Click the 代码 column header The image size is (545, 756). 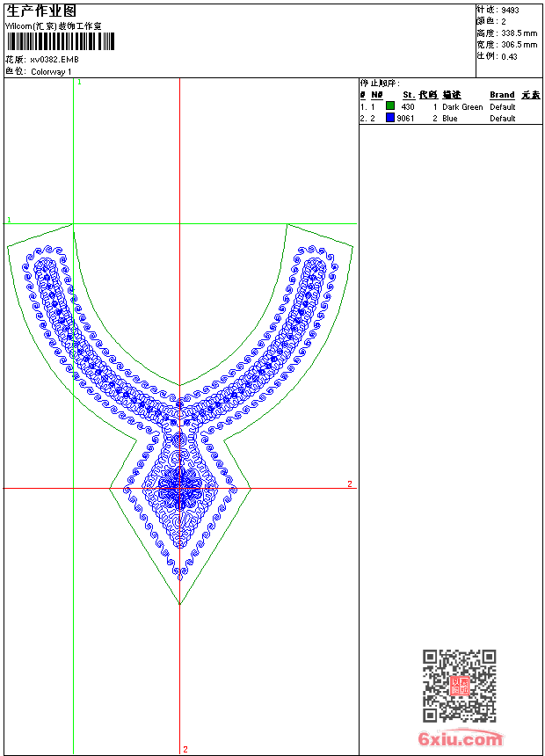click(428, 95)
